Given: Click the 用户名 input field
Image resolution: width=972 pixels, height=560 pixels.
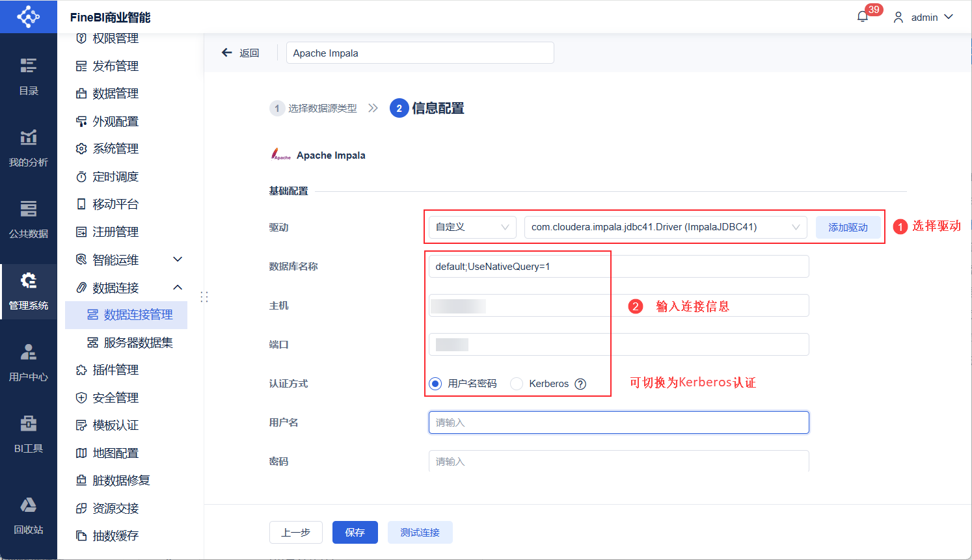Looking at the screenshot, I should click(x=619, y=422).
